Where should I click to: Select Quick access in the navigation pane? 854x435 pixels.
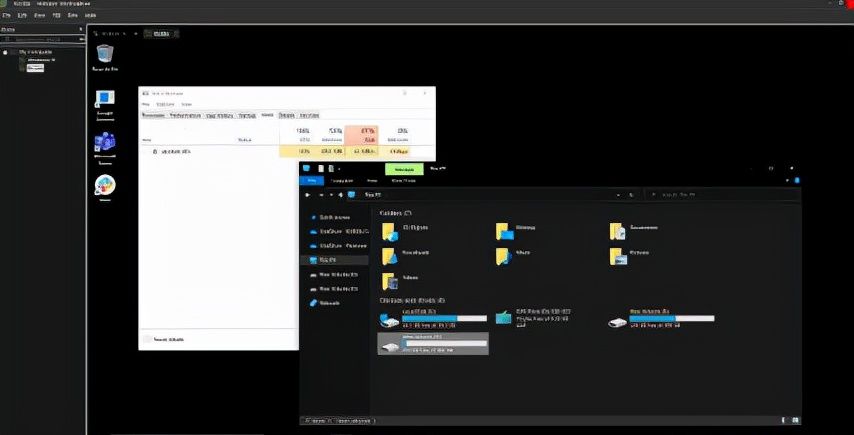pyautogui.click(x=331, y=217)
